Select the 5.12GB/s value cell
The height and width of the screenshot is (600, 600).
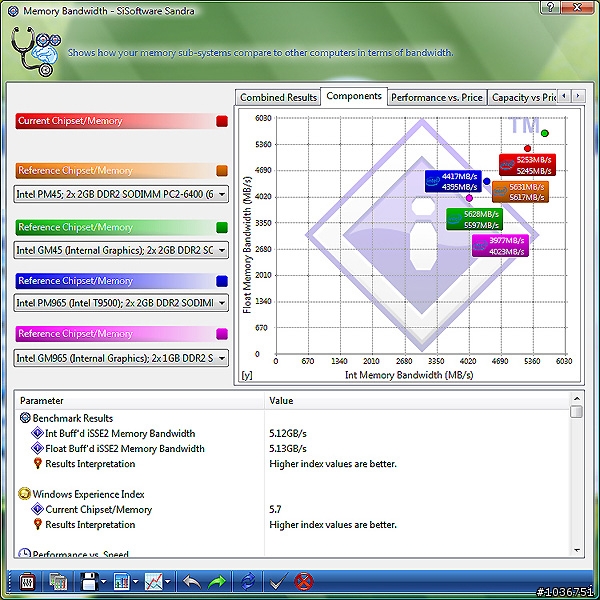coord(288,434)
